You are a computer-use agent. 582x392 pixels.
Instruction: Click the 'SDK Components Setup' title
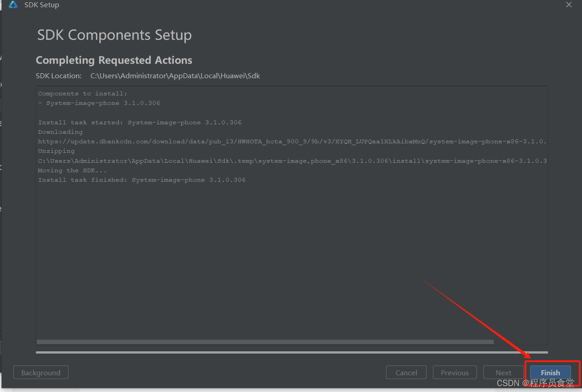(x=114, y=35)
